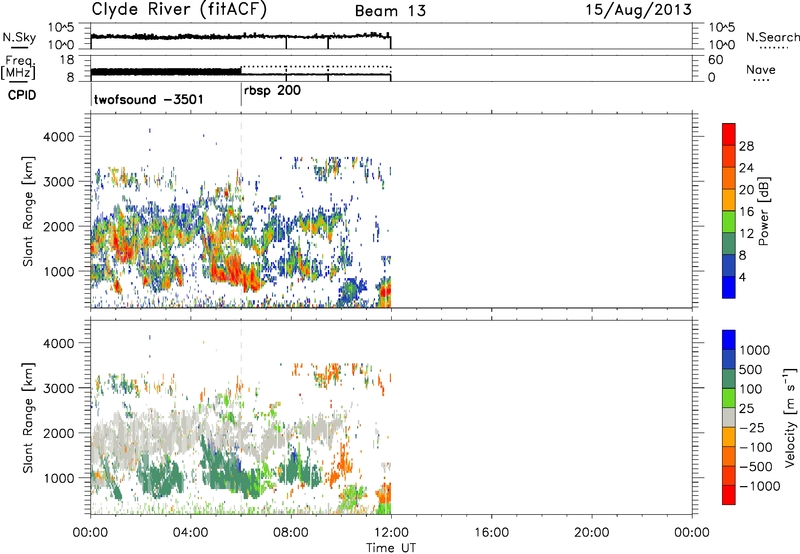Image resolution: width=800 pixels, height=554 pixels.
Task: Click the 60 tick of the Nave axis
Action: click(x=716, y=60)
